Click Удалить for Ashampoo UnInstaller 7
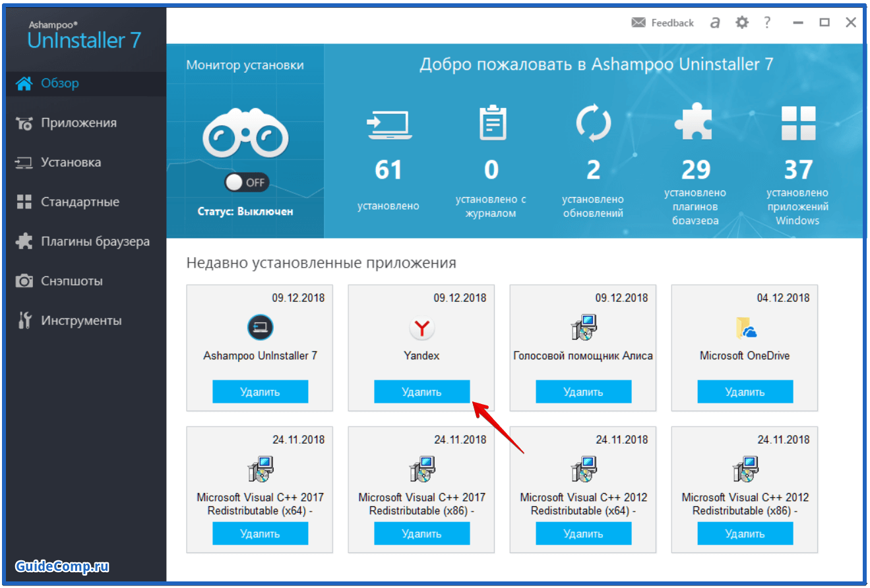The image size is (870, 588). point(260,392)
